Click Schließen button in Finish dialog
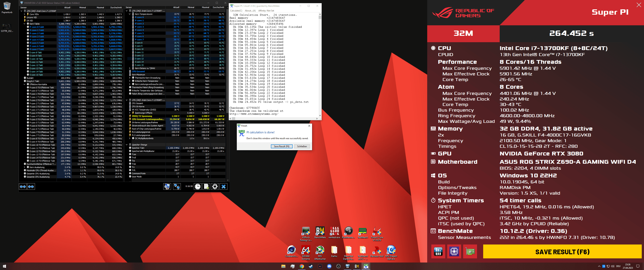Viewport: 644px width, 270px height. [302, 146]
